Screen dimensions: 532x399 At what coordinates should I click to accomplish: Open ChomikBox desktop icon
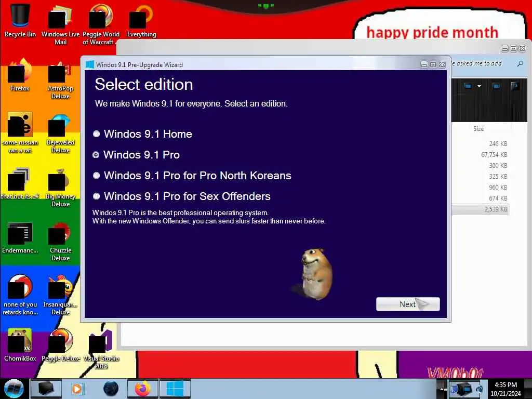[x=20, y=345]
